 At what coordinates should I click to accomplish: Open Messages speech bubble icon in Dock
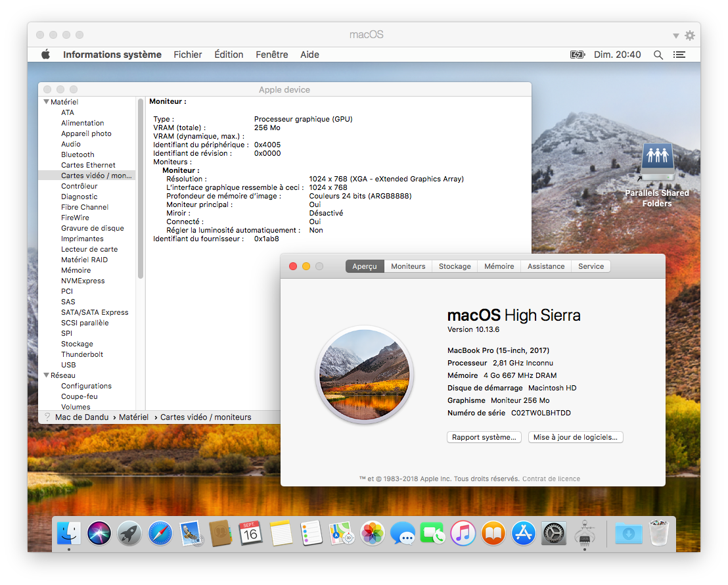[x=403, y=533]
